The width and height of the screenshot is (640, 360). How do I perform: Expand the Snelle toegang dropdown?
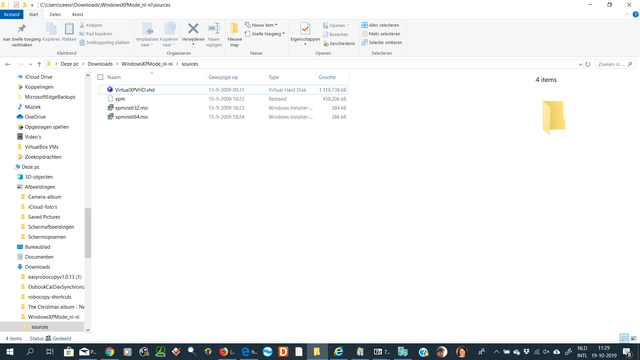(x=265, y=34)
